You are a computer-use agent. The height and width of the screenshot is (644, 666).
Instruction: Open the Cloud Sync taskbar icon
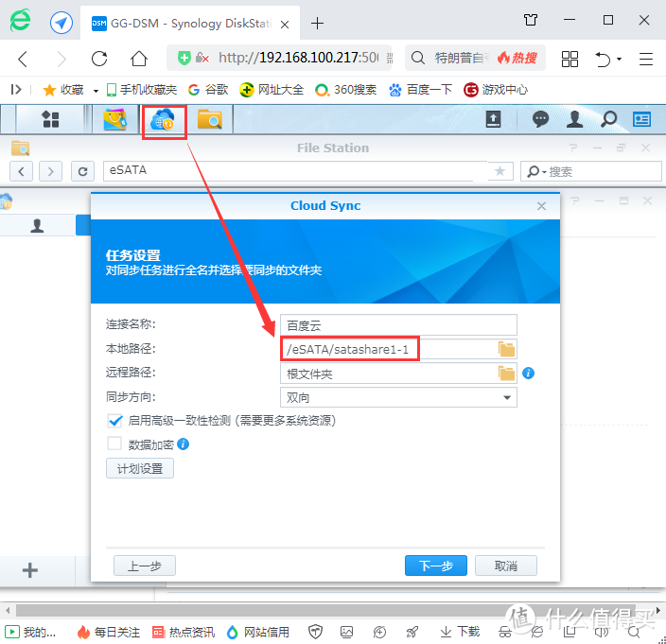[163, 120]
